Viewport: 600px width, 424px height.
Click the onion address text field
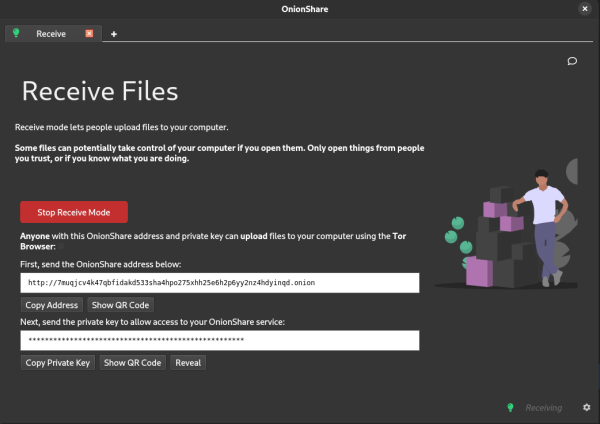coord(219,283)
